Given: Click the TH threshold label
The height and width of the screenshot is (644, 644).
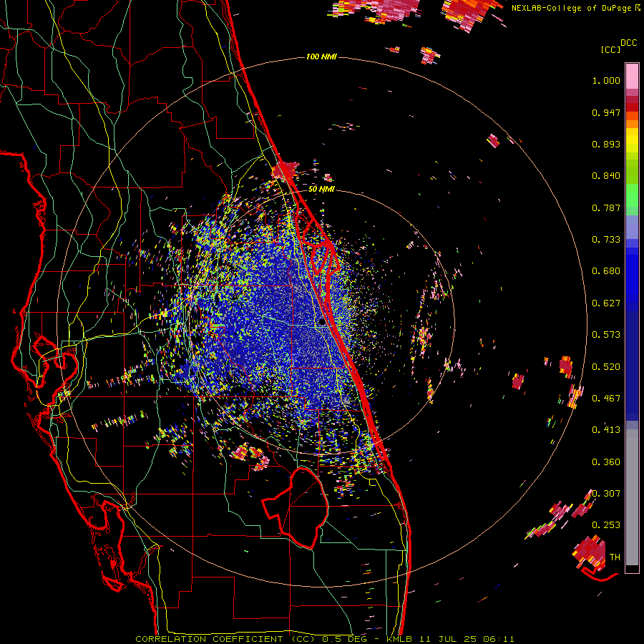Looking at the screenshot, I should (615, 557).
